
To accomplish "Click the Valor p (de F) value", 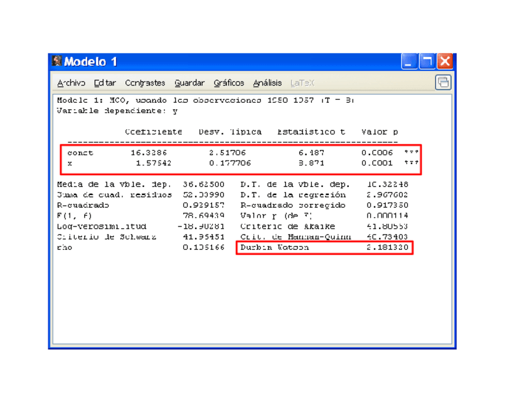I will click(x=387, y=216).
